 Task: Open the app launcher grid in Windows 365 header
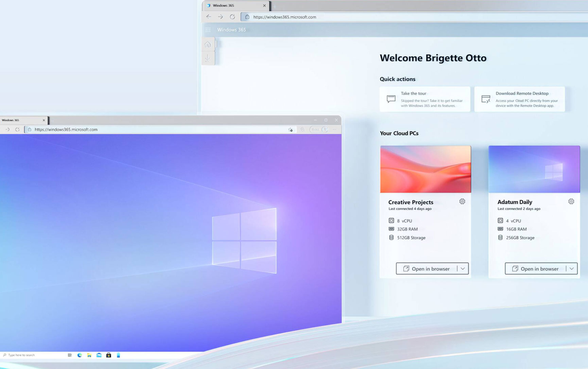[x=208, y=30]
